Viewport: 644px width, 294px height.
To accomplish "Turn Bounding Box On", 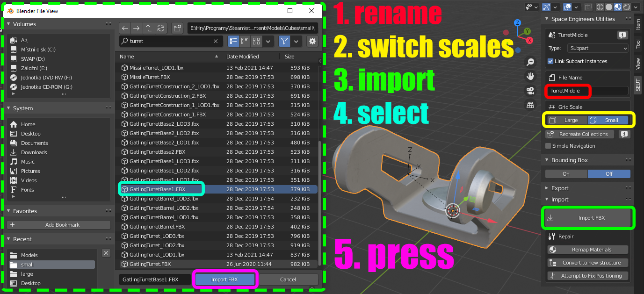I will point(566,174).
